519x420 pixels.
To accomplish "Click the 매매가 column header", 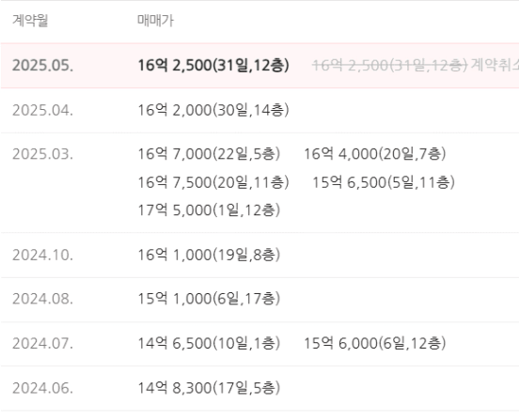I will point(155,21).
